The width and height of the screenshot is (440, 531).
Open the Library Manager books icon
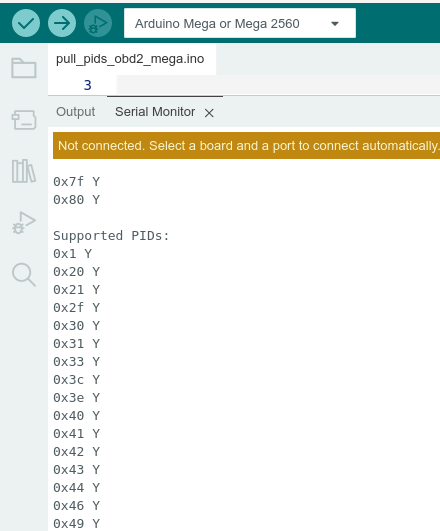[x=24, y=171]
